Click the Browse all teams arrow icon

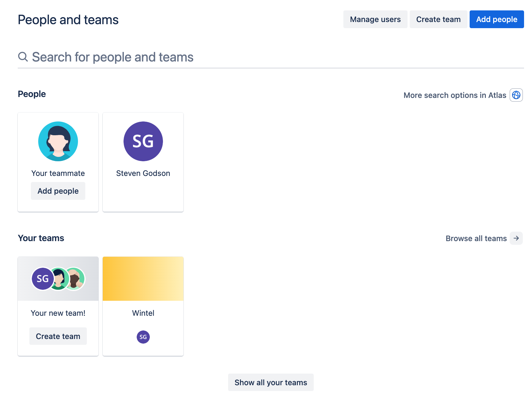click(x=516, y=238)
